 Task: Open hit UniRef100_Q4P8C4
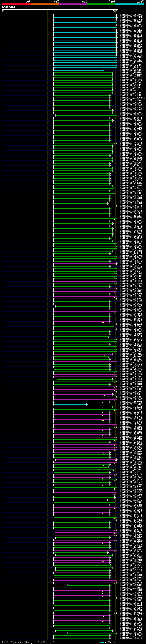point(131,314)
